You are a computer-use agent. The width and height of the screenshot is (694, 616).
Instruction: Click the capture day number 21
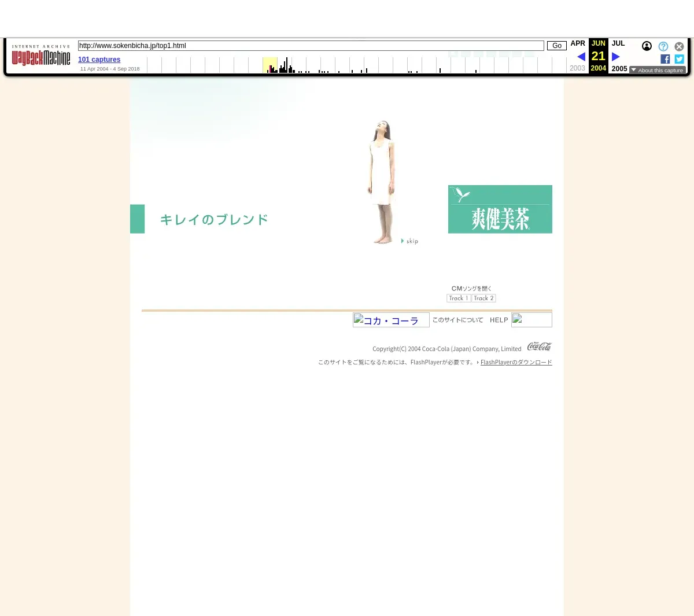[x=599, y=56]
